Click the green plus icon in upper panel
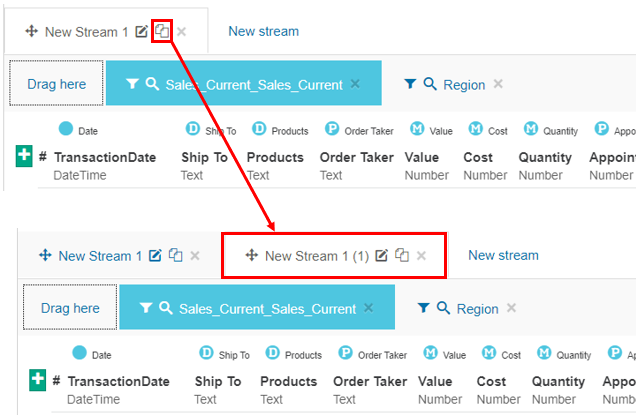The height and width of the screenshot is (415, 636). coord(24,156)
